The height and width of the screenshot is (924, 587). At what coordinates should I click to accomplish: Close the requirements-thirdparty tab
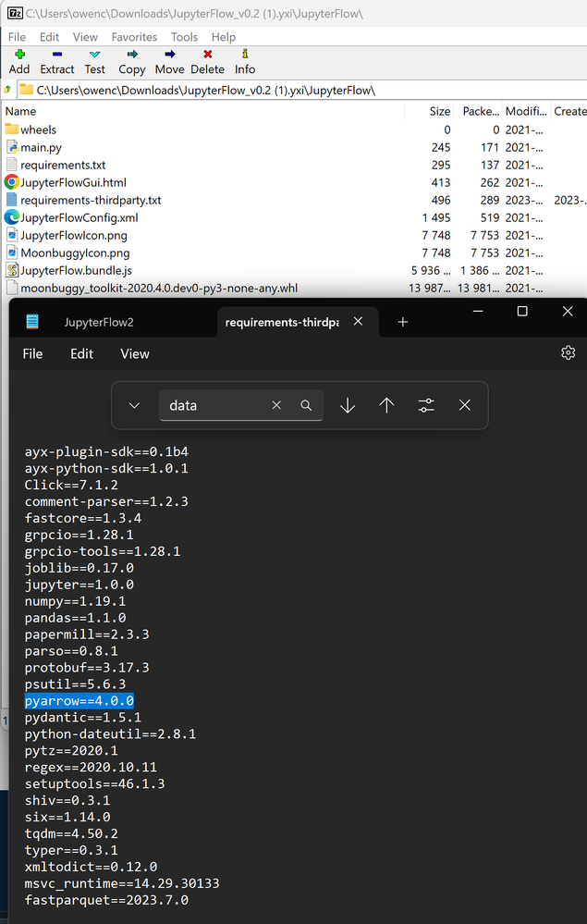[358, 322]
